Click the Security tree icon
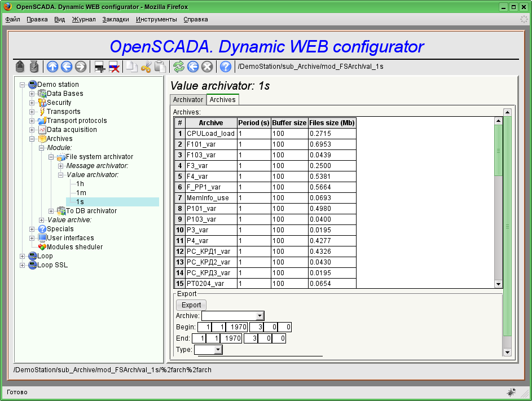Image resolution: width=532 pixels, height=401 pixels. [42, 103]
